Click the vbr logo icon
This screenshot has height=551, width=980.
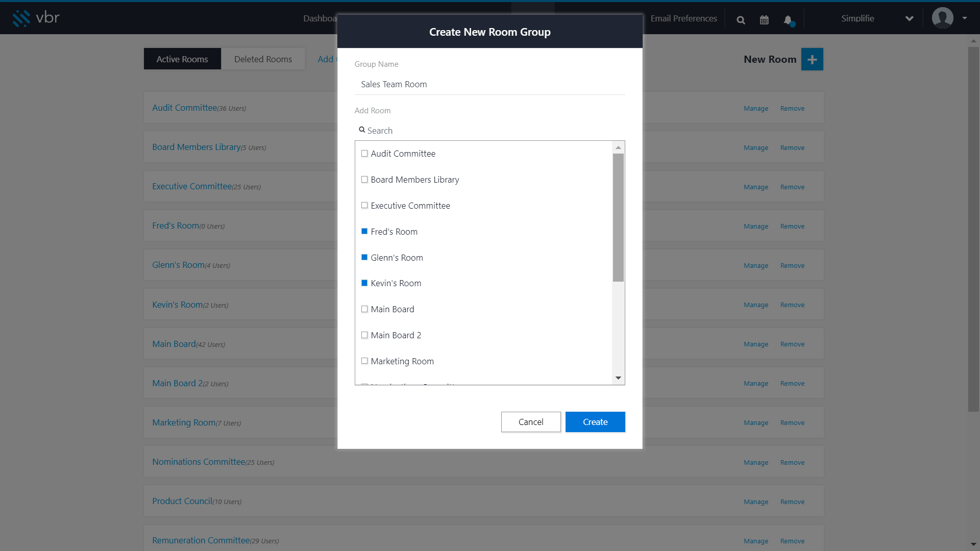21,18
